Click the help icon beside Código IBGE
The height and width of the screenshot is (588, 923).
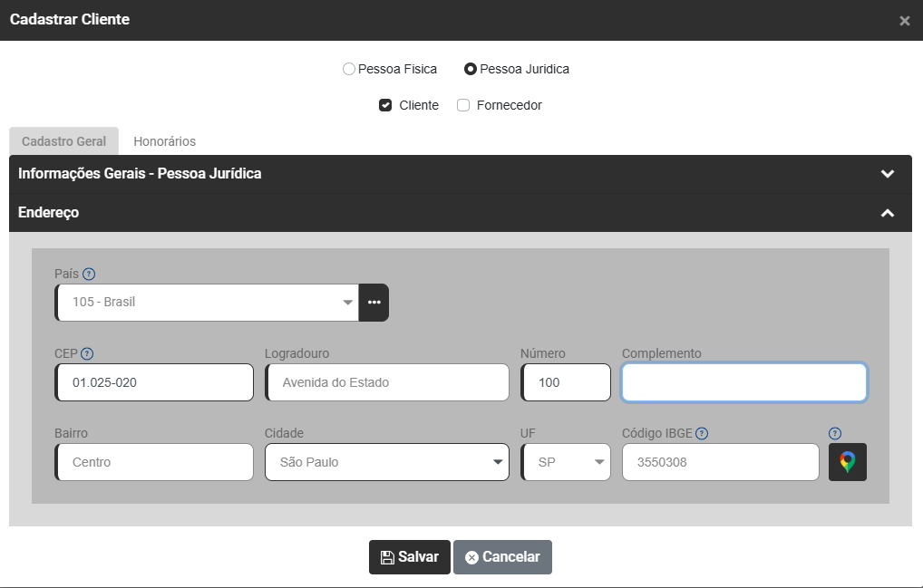[702, 433]
